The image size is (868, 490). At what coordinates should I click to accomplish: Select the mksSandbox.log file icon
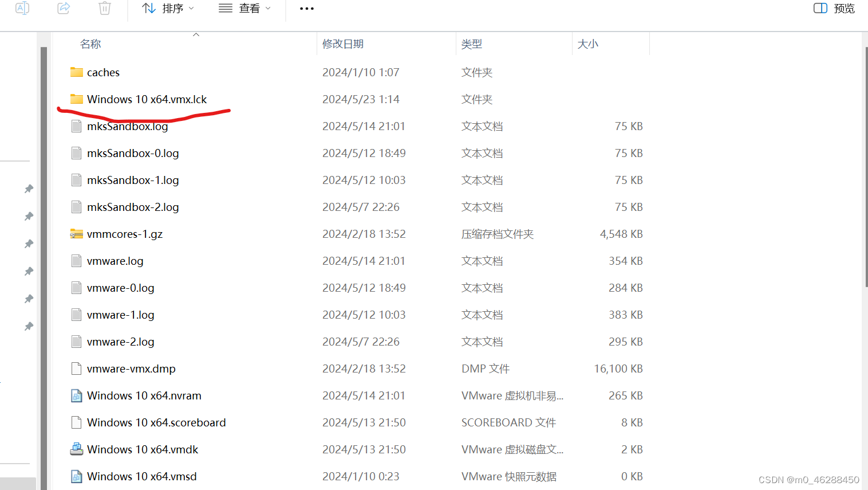coord(77,126)
